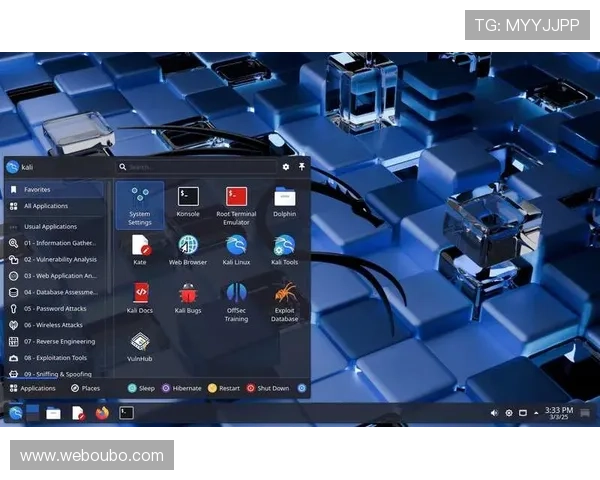Image resolution: width=600 pixels, height=480 pixels.
Task: Open volume control in system tray
Action: coord(494,412)
